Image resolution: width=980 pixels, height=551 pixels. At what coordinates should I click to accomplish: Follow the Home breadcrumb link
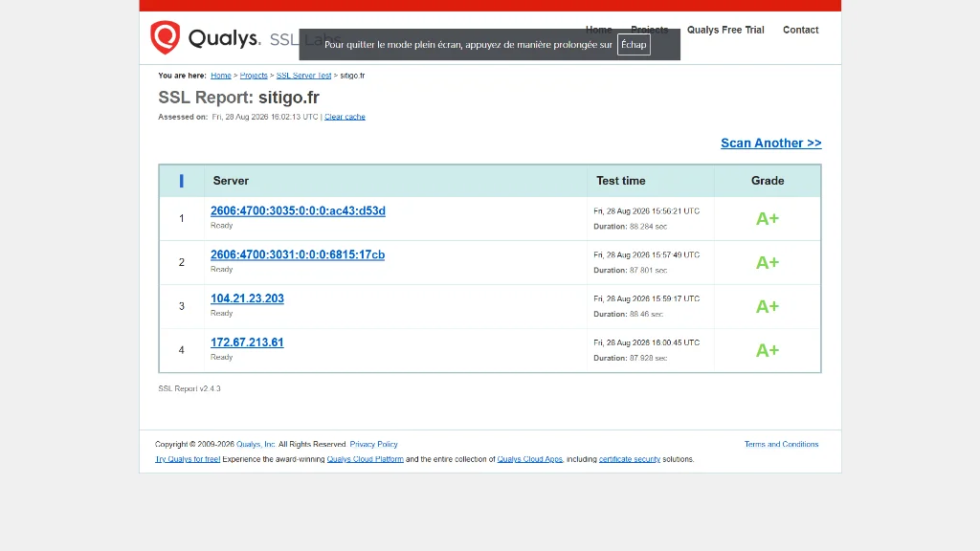[x=221, y=75]
